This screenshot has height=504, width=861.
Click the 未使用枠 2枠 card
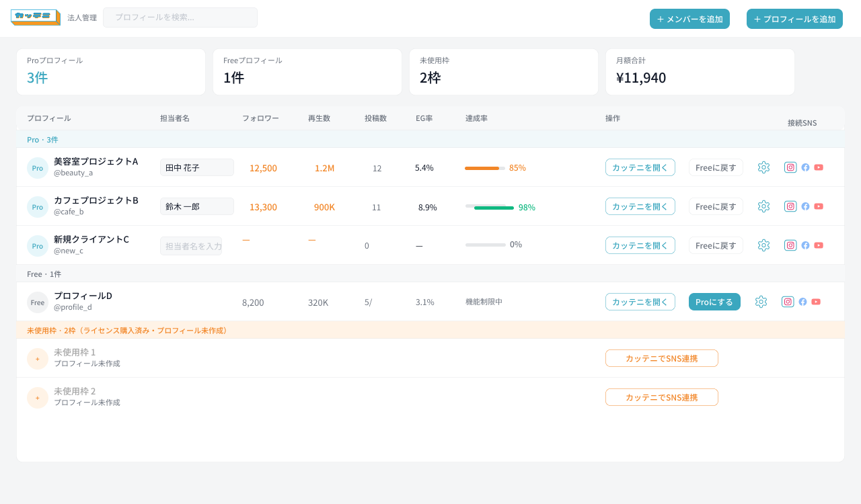point(504,72)
